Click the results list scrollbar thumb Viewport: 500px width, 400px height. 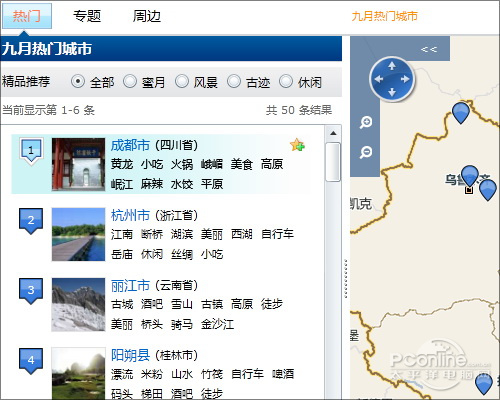point(333,162)
